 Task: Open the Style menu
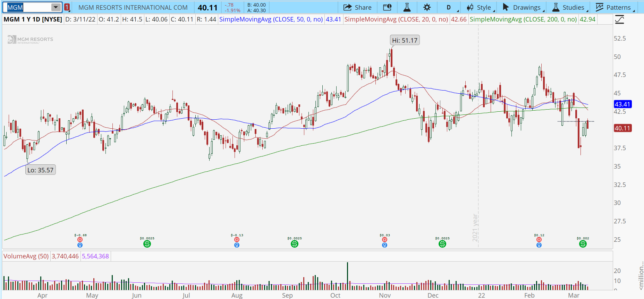(481, 7)
